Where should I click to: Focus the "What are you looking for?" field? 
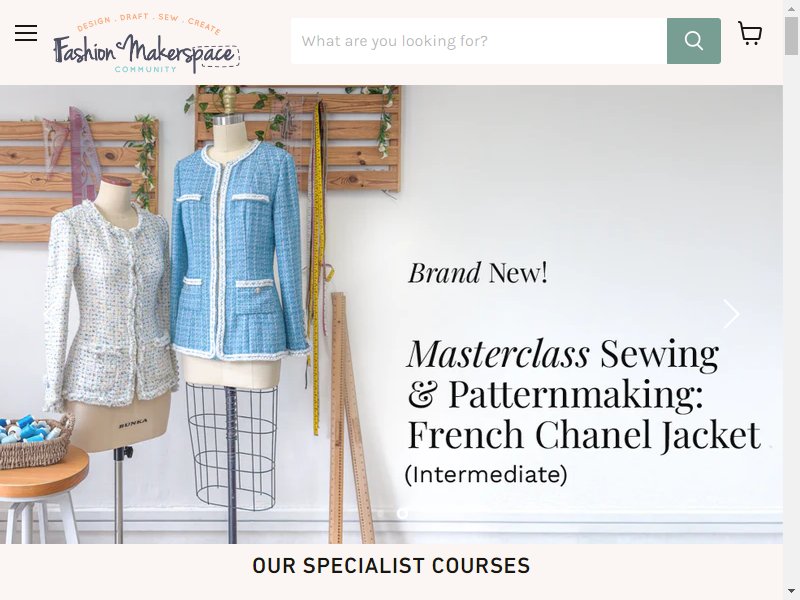coord(479,41)
